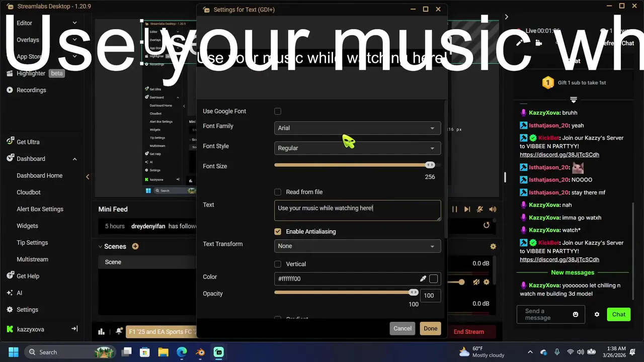Open chat settings gear beside Chat button
The image size is (644, 362).
tap(597, 314)
